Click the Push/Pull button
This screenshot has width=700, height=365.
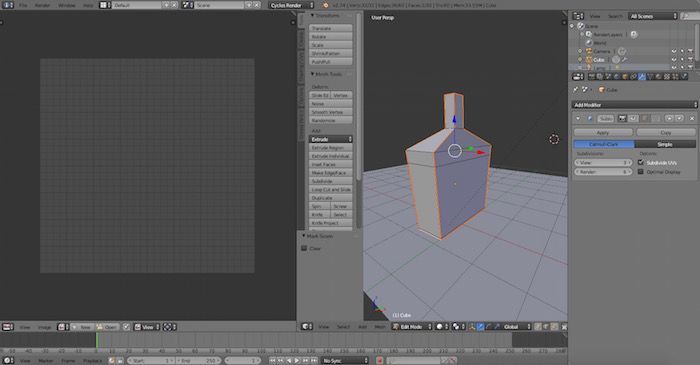click(331, 62)
